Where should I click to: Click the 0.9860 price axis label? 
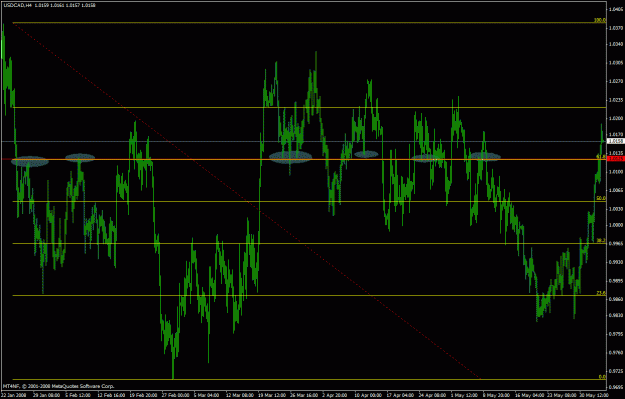click(616, 299)
